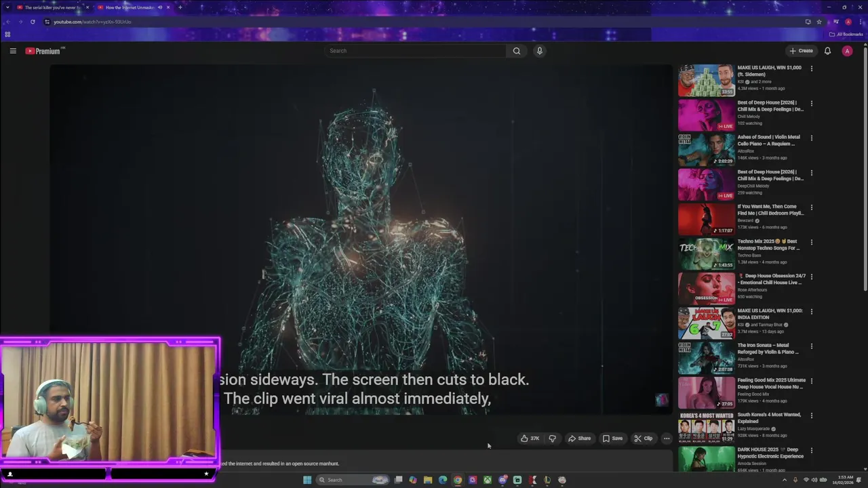868x488 pixels.
Task: Mute the audio-playing tab speaker icon
Action: click(x=160, y=7)
